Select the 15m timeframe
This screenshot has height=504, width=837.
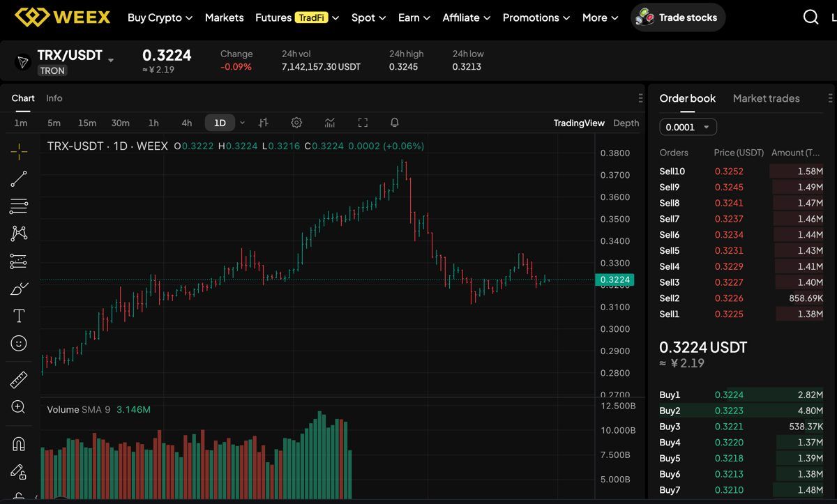(87, 123)
